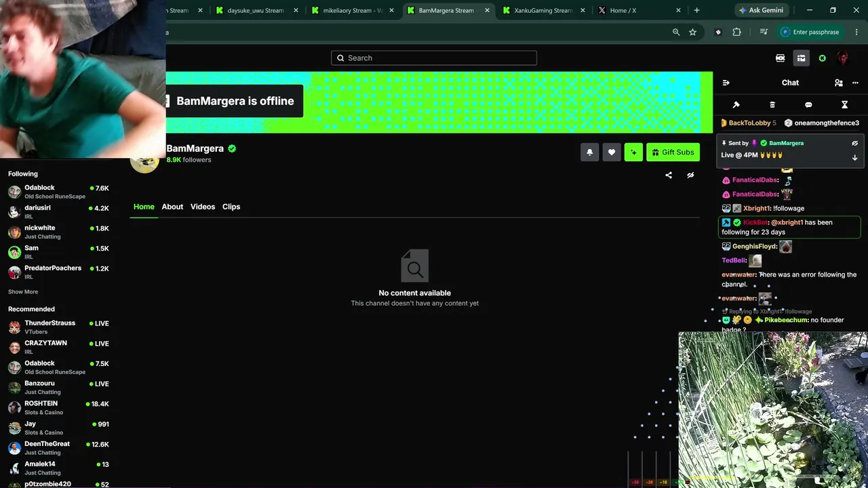The width and height of the screenshot is (868, 488).
Task: Open Amalek14 recommended channel
Action: [x=58, y=468]
